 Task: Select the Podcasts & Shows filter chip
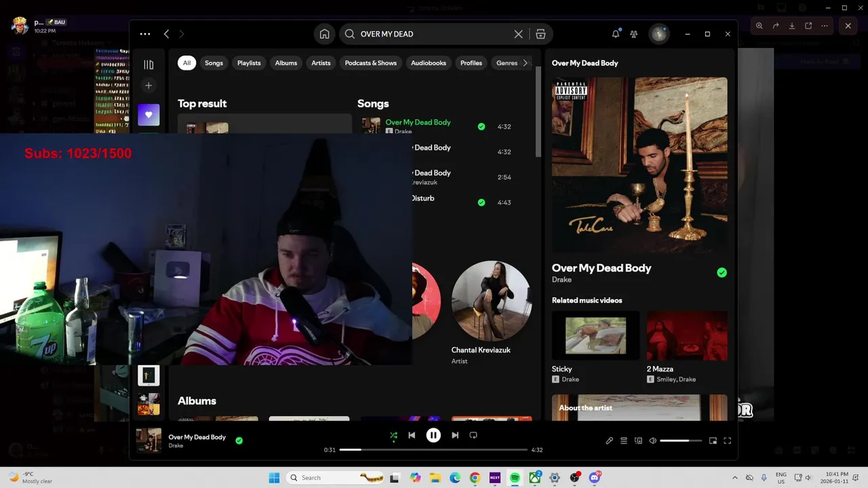tap(371, 63)
